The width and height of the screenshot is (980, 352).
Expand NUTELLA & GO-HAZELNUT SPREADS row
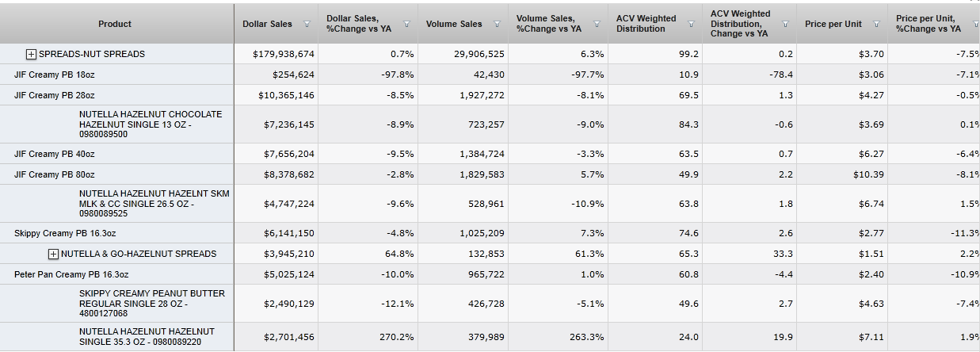click(54, 254)
